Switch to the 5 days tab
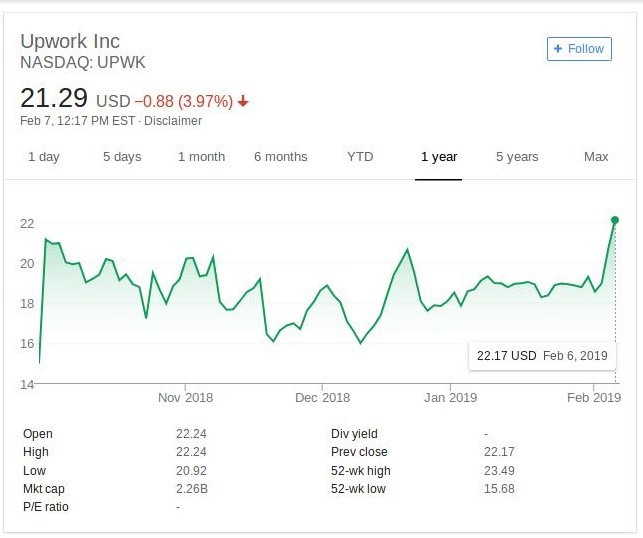643x538 pixels. (122, 157)
